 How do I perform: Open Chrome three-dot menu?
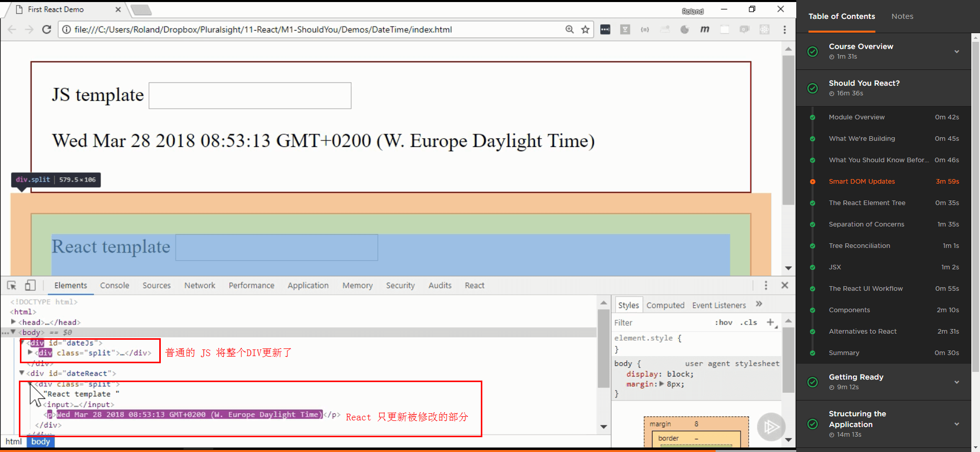[x=785, y=30]
